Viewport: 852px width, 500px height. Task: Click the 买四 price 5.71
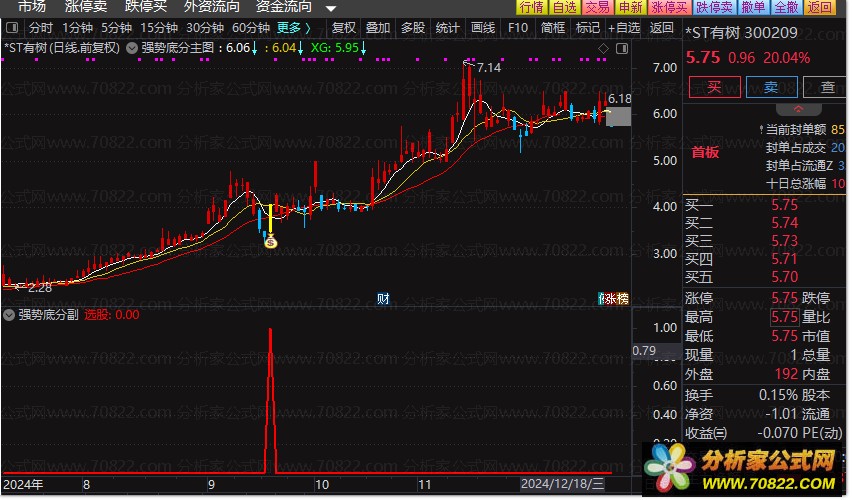pyautogui.click(x=785, y=259)
